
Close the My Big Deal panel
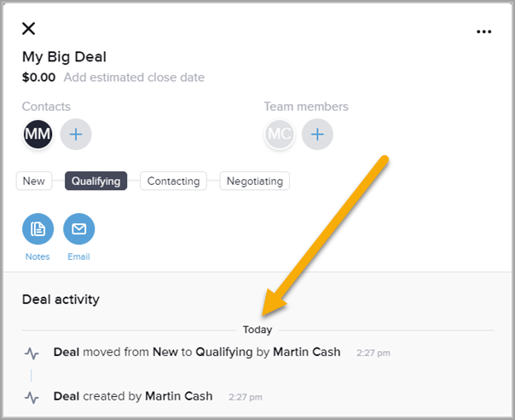point(29,29)
